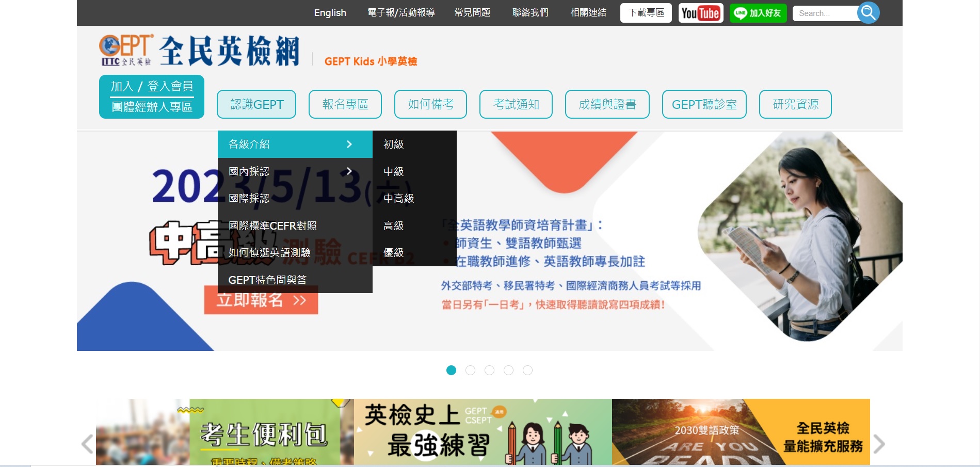Open 考生便利包 banner thumbnail
The width and height of the screenshot is (980, 467).
coord(225,432)
